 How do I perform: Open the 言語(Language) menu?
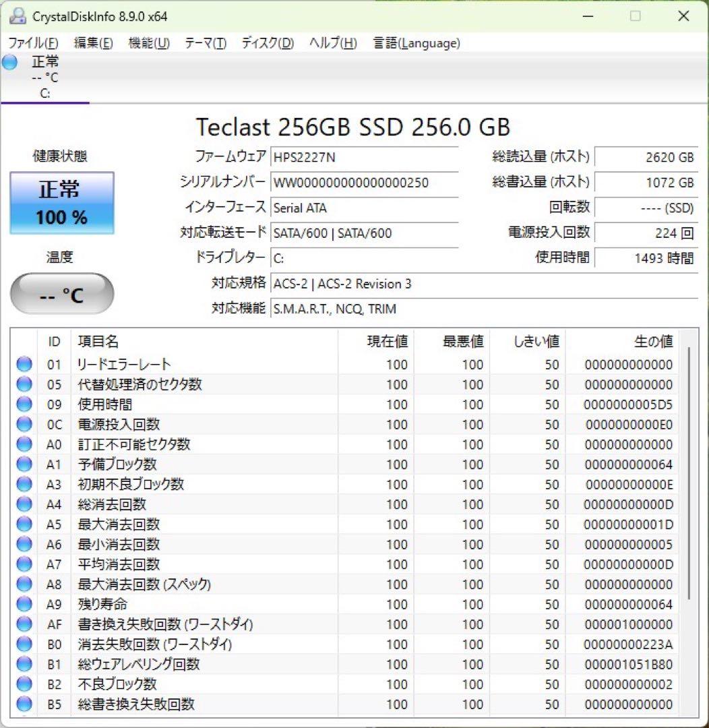417,42
